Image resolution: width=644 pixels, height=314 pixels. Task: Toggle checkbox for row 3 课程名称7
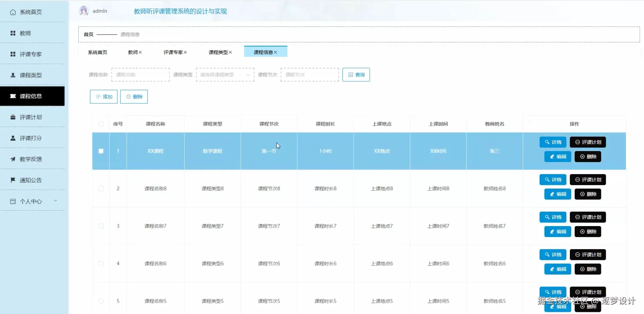coord(101,226)
